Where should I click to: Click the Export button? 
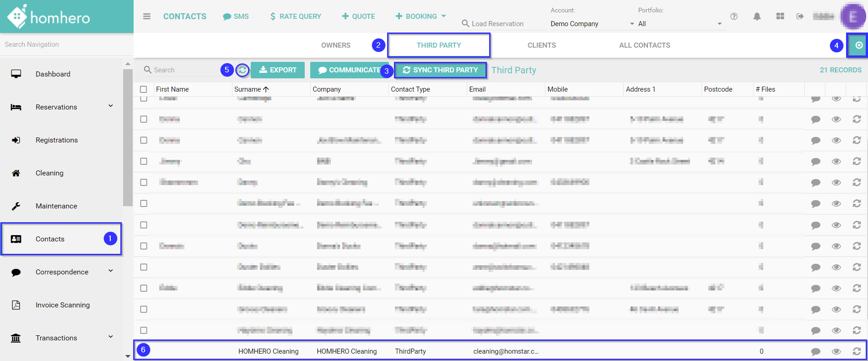coord(278,70)
